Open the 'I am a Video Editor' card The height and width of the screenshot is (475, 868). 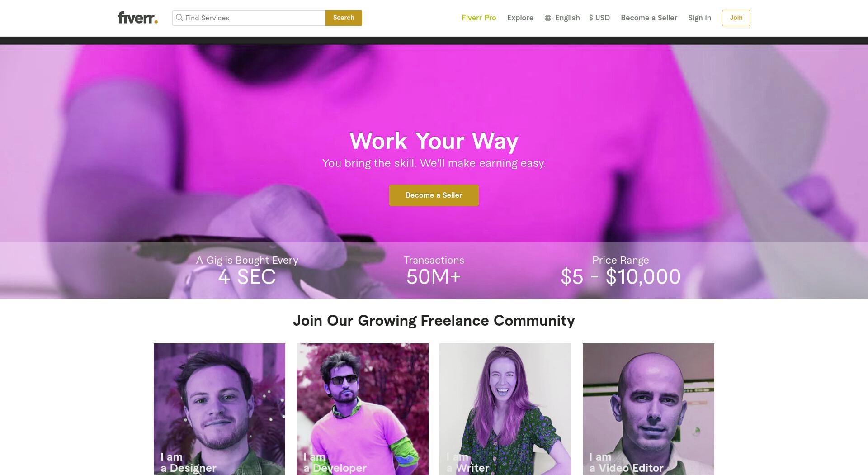coord(648,409)
